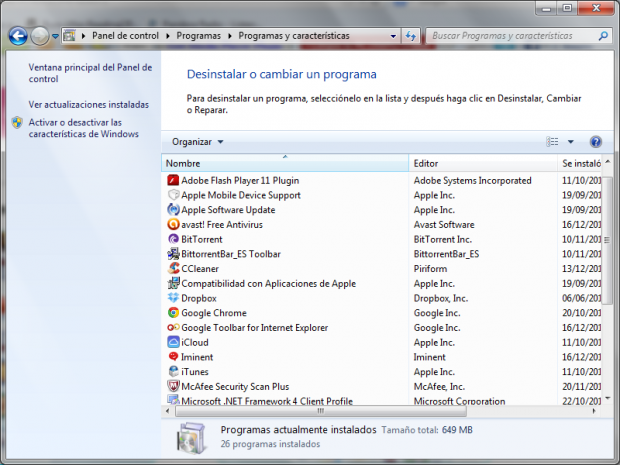Click the iTunes program icon
The image size is (620, 465).
173,371
